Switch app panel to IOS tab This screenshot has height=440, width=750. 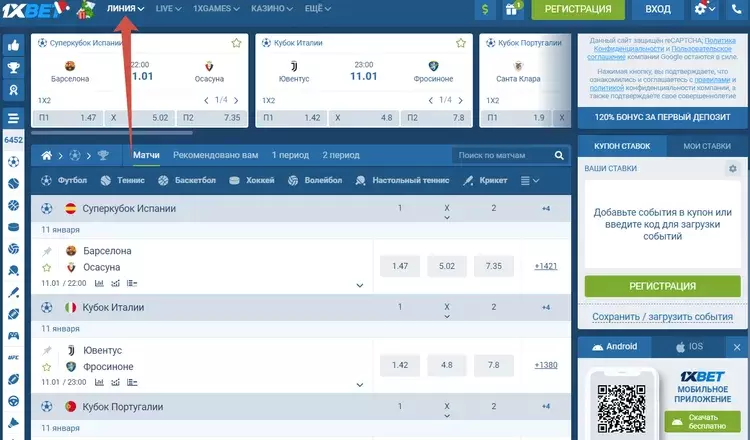tap(689, 347)
